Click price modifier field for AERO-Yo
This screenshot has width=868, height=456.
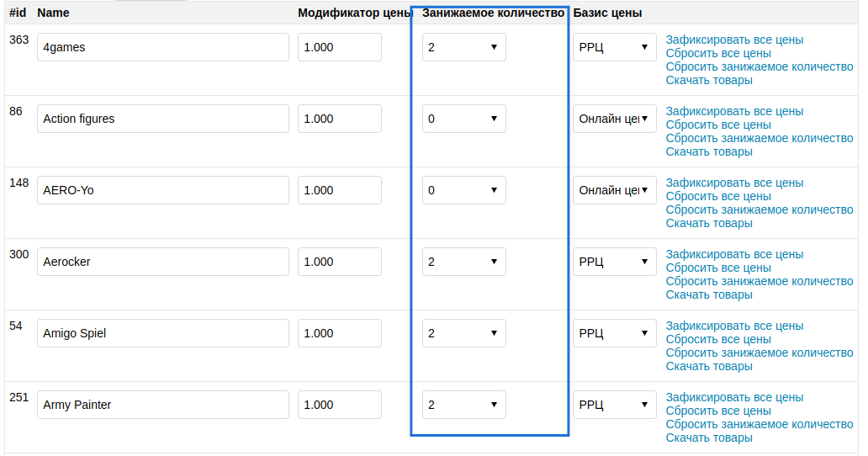coord(339,190)
